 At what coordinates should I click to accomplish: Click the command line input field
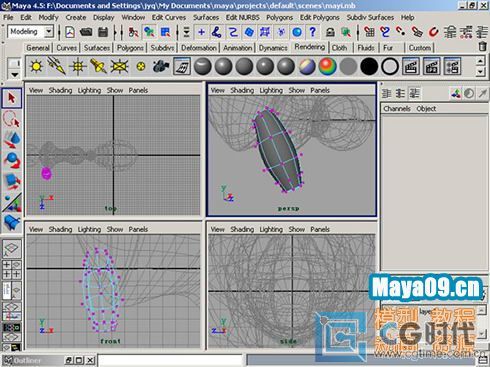click(x=170, y=360)
